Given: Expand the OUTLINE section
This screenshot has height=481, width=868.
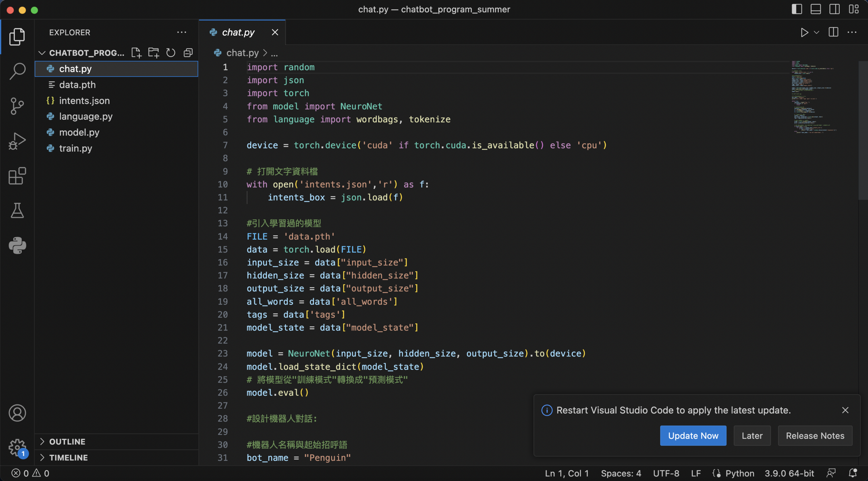Looking at the screenshot, I should [67, 441].
